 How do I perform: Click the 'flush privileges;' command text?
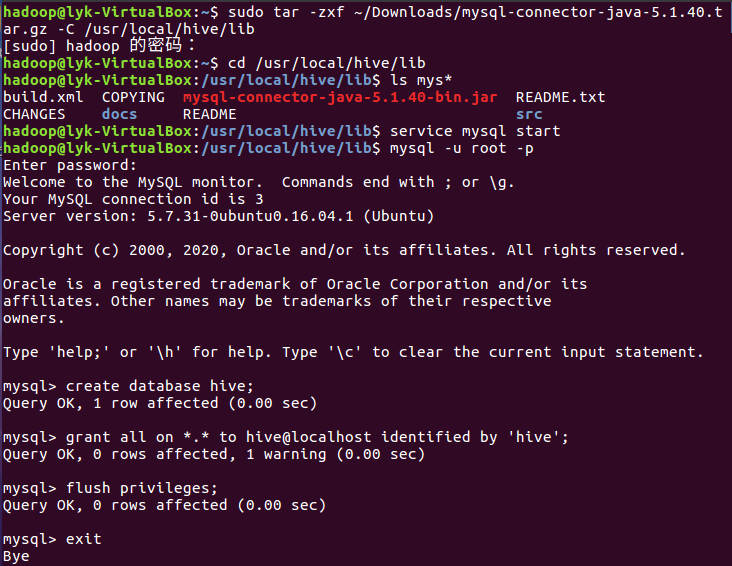[142, 488]
